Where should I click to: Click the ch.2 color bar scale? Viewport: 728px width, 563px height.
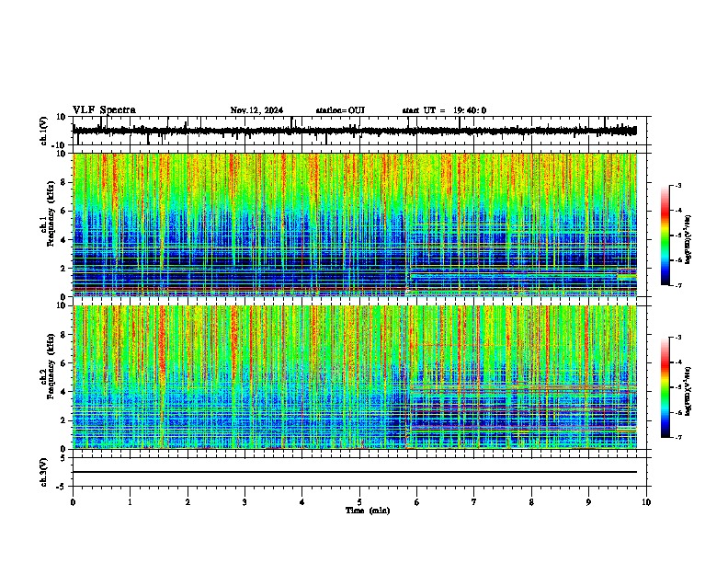665,387
